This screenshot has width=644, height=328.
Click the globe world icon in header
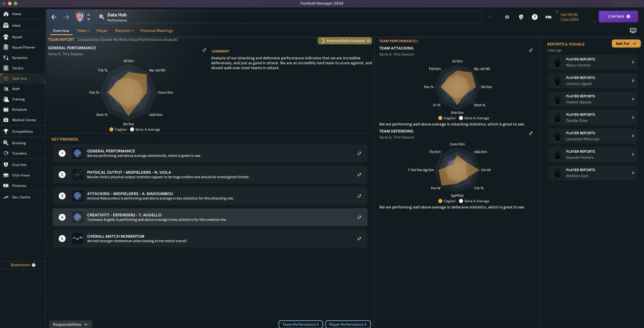coord(521,17)
